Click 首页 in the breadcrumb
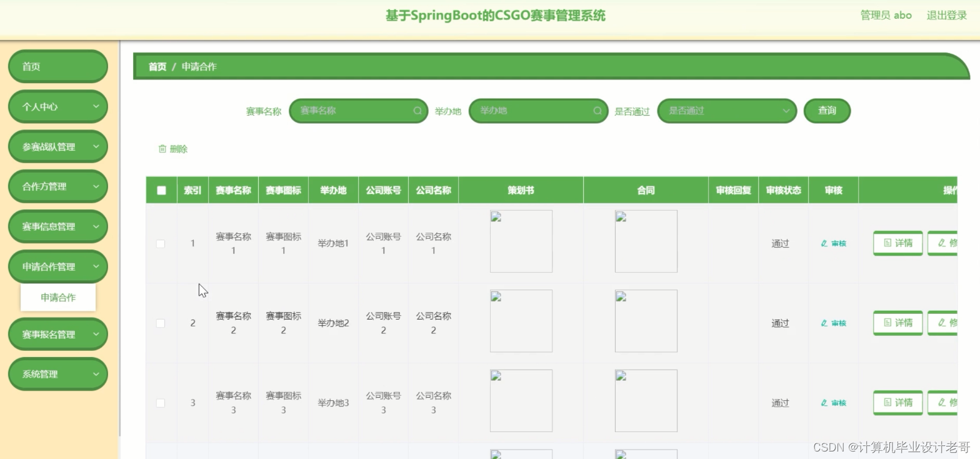980x459 pixels. click(157, 66)
